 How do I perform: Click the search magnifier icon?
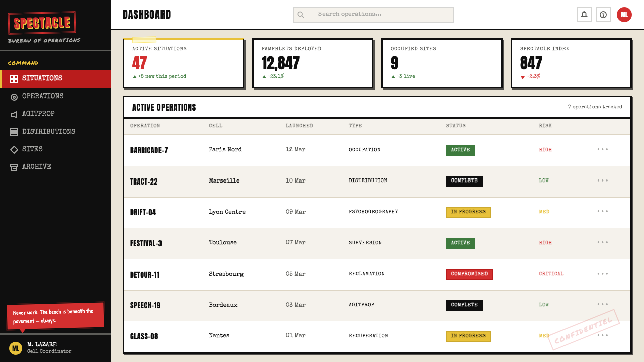(x=301, y=15)
